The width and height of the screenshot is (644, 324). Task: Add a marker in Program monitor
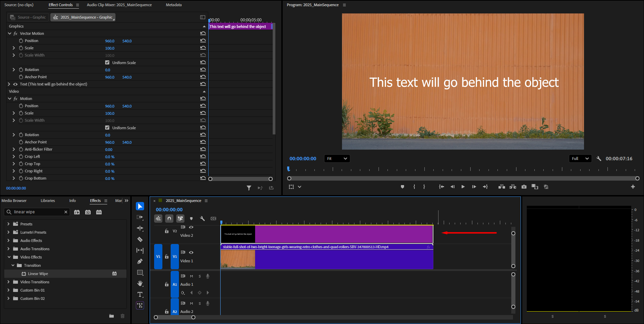402,187
